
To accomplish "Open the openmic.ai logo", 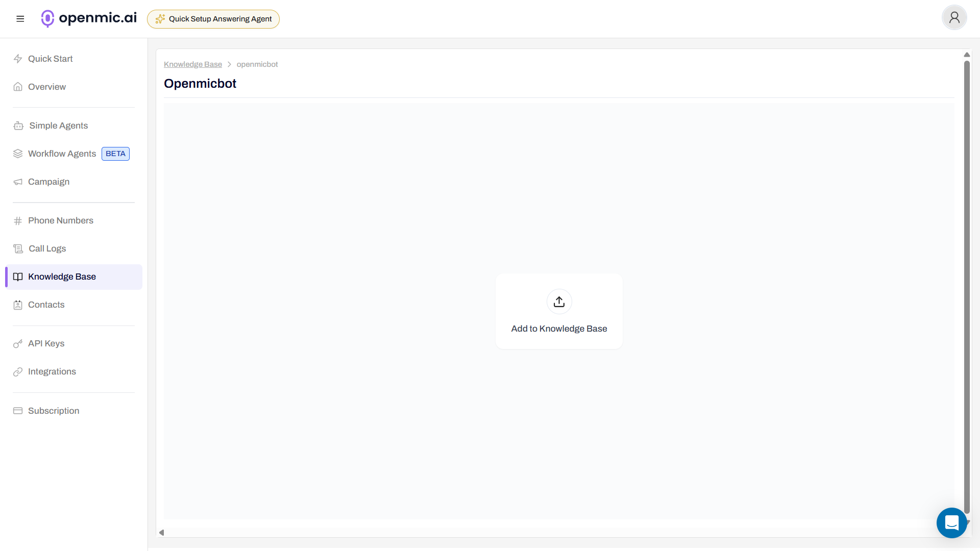I will point(88,18).
